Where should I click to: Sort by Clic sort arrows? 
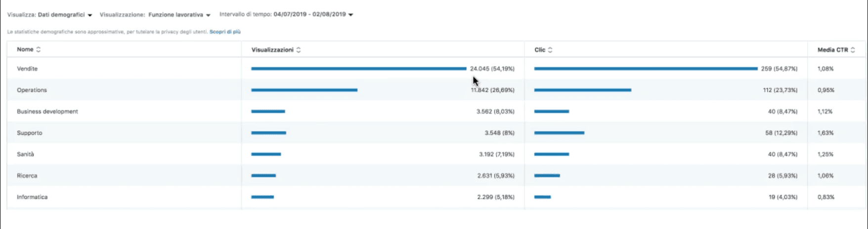pyautogui.click(x=550, y=50)
